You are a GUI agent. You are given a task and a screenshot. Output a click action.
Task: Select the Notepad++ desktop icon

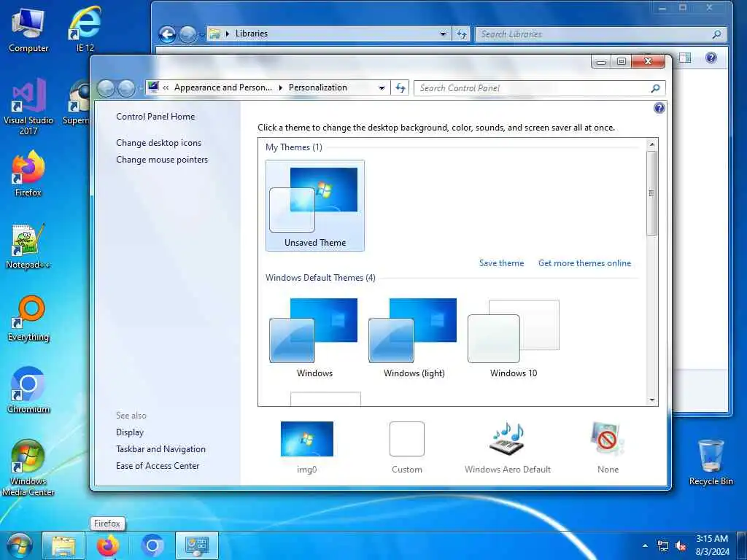28,246
